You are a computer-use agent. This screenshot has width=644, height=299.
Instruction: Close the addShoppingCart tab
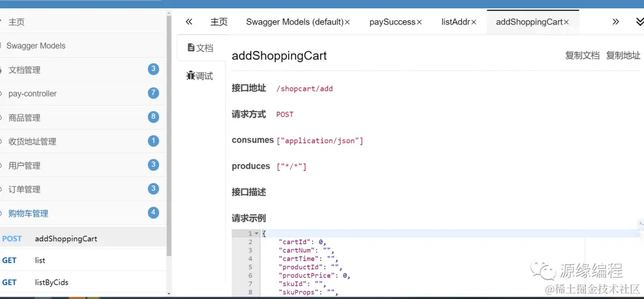[x=566, y=22]
